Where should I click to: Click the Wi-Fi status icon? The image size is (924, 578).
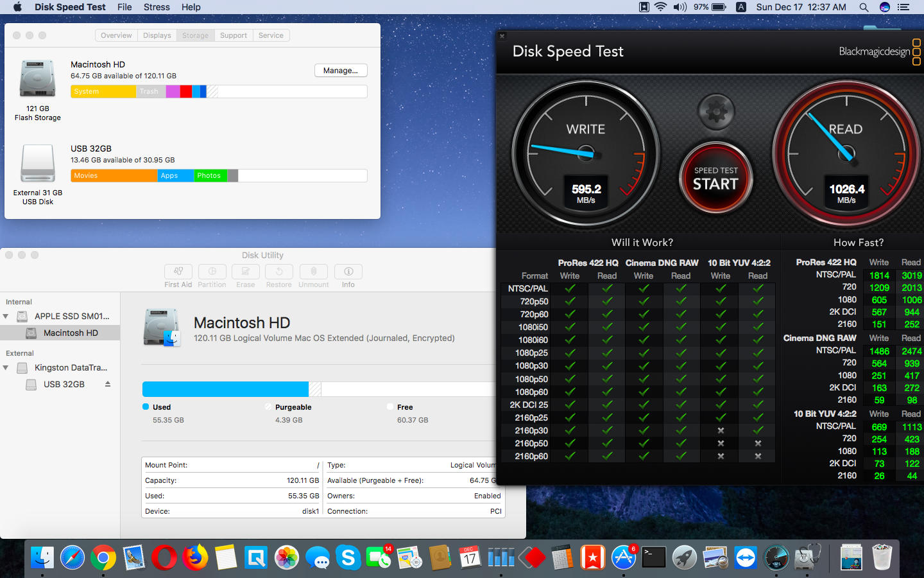(x=660, y=7)
